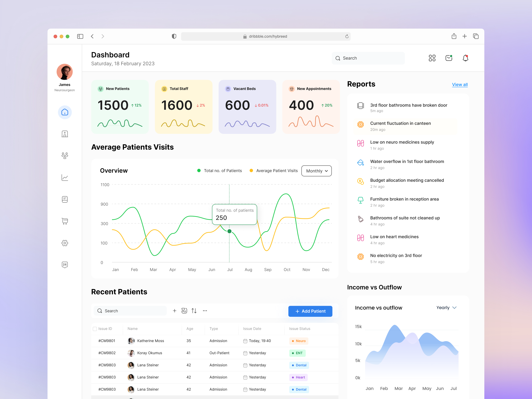Toggle the Home sidebar item selection
The width and height of the screenshot is (532, 399).
pos(65,112)
